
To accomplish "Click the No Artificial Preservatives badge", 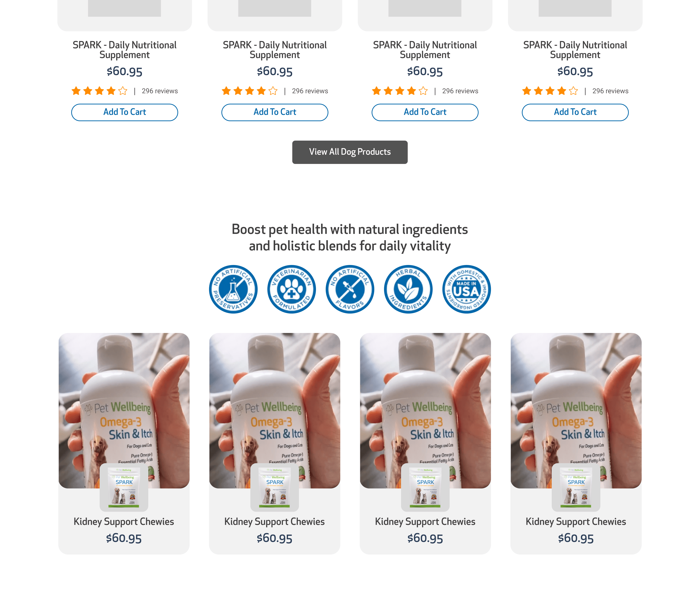I will (233, 289).
